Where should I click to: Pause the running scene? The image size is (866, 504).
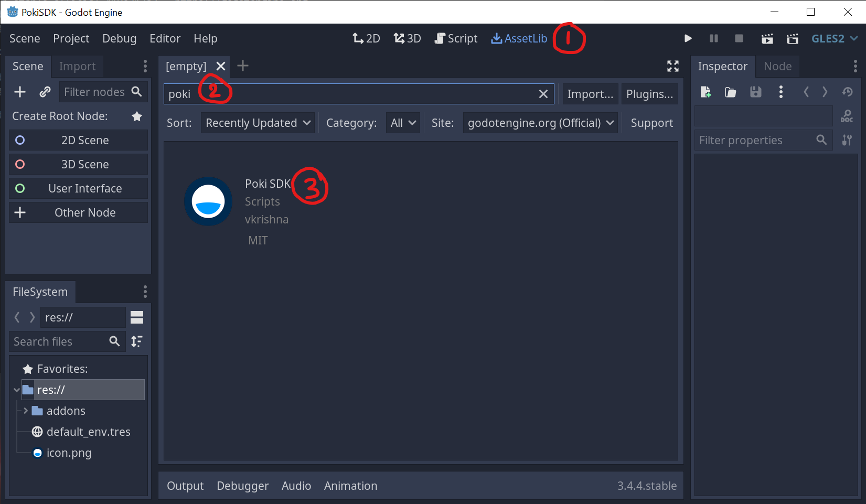(713, 38)
